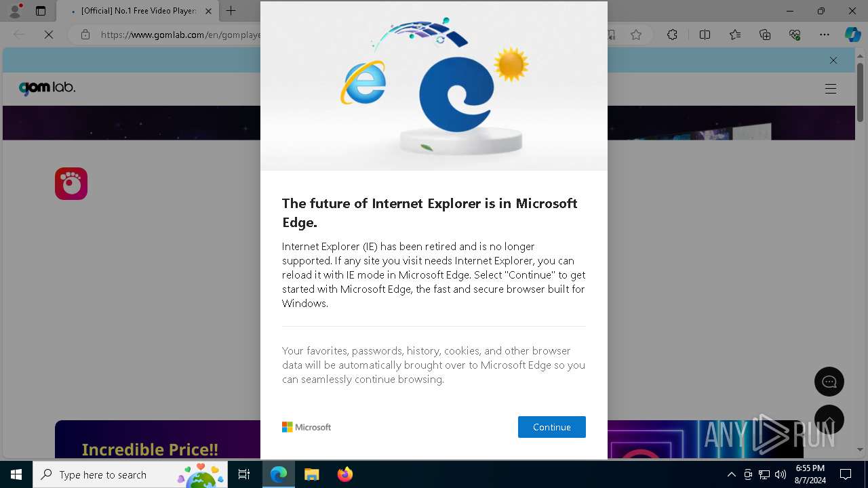Open the clock showing 6:55 PM
This screenshot has height=488, width=868.
(810, 474)
